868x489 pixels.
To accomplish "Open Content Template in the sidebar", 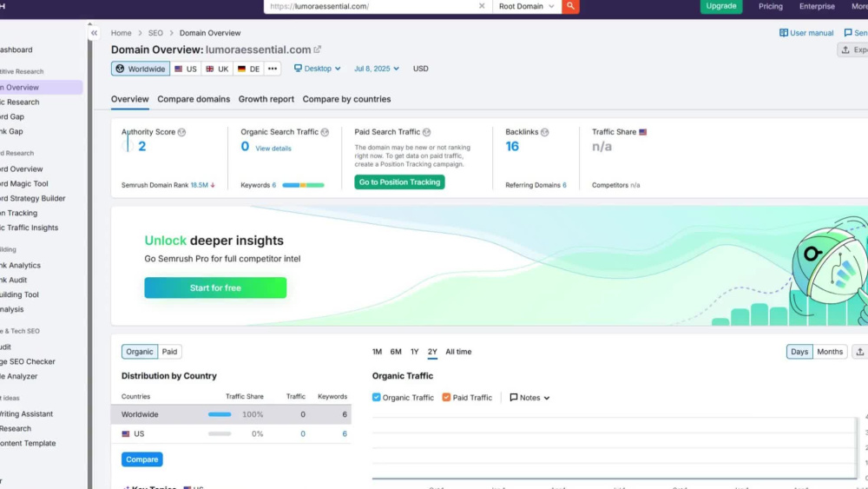I will click(x=28, y=443).
